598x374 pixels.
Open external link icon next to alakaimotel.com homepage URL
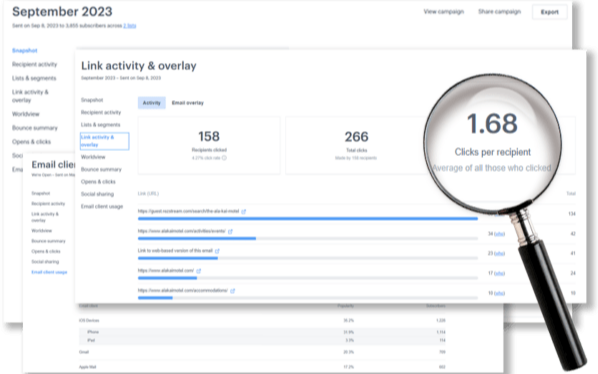click(198, 271)
